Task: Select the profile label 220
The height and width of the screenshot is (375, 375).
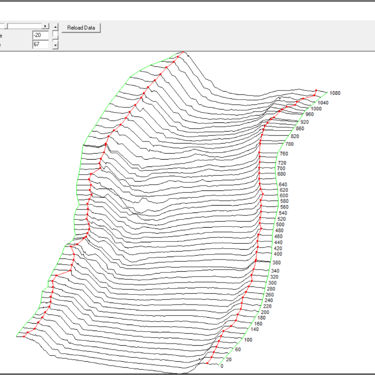Action: pyautogui.click(x=267, y=307)
